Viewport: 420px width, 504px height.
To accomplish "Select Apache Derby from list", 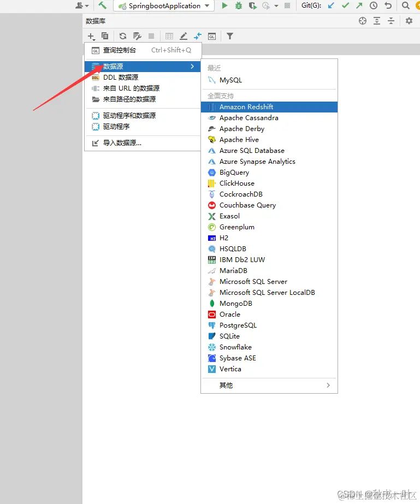I will 269,129.
